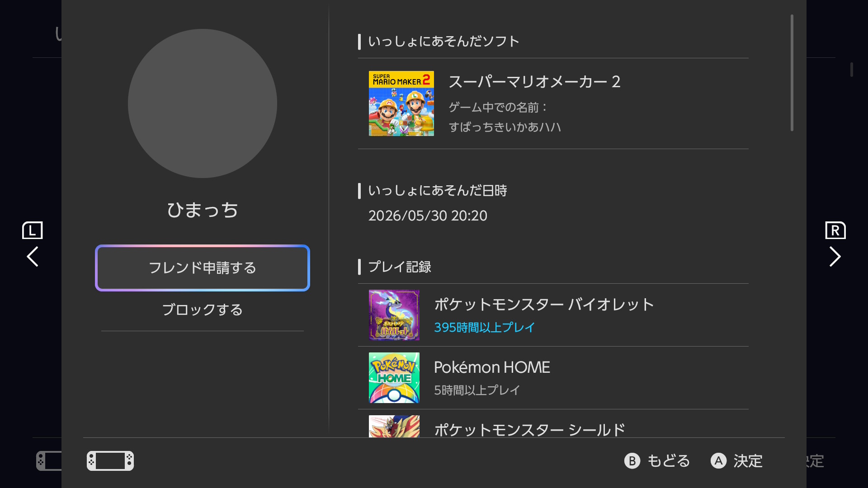Click the プレイ記録 heading
This screenshot has height=488, width=868.
point(400,267)
